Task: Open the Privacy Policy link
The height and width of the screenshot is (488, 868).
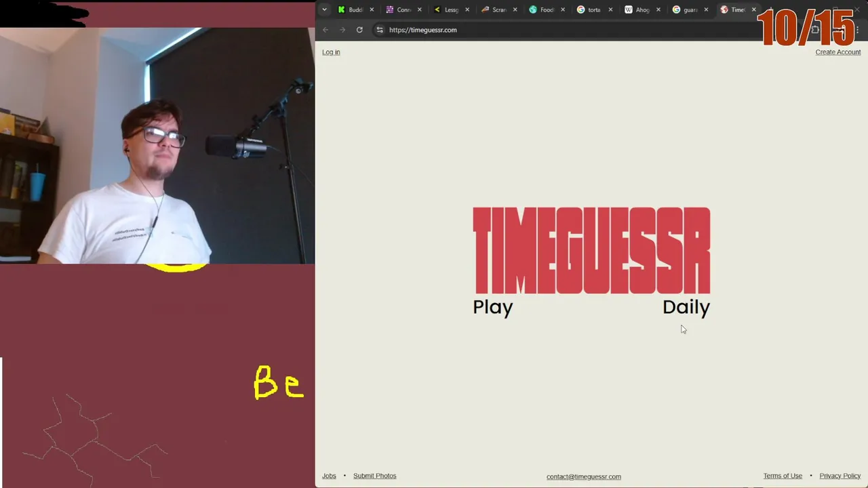Action: tap(840, 476)
